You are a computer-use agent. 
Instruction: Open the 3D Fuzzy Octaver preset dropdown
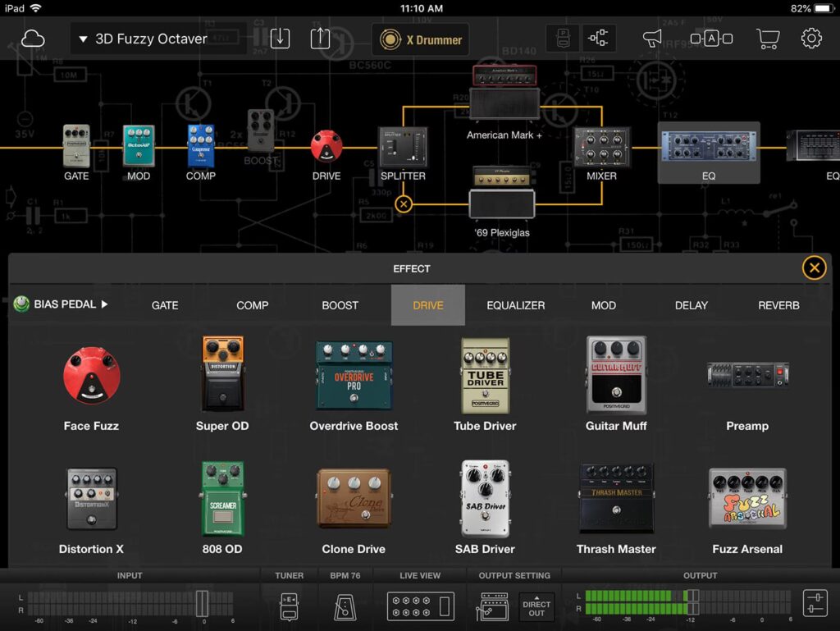[143, 39]
